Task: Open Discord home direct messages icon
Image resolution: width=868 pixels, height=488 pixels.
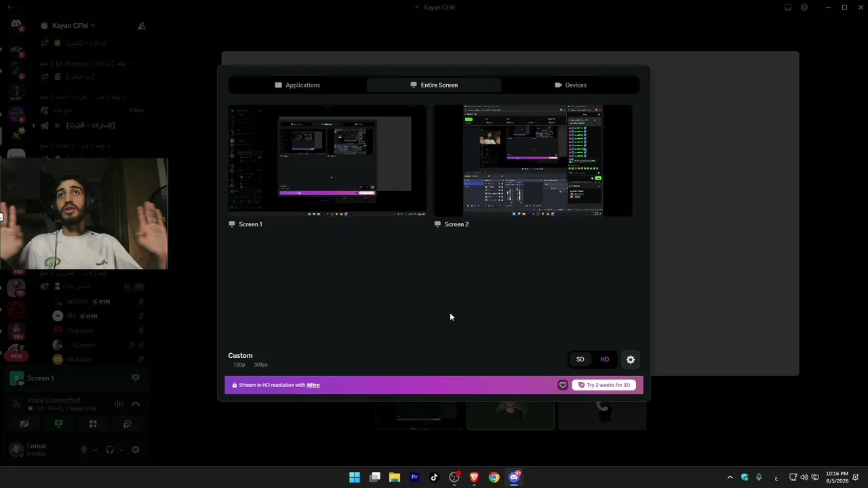Action: point(16,25)
